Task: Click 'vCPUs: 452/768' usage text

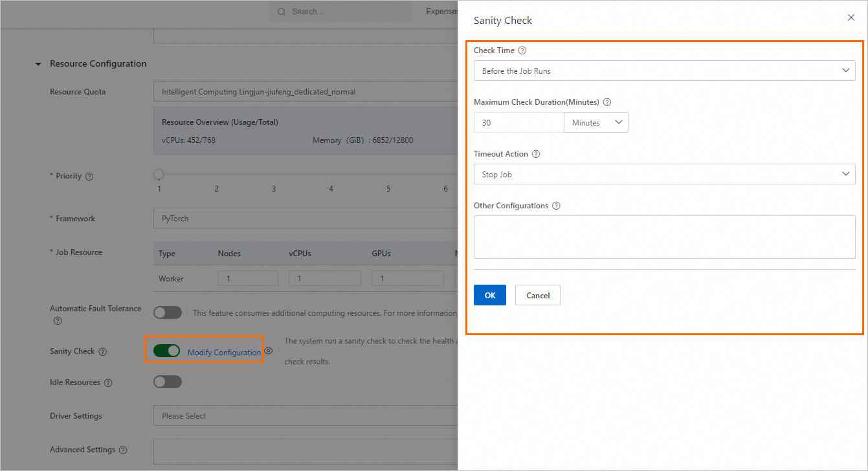Action: point(188,140)
